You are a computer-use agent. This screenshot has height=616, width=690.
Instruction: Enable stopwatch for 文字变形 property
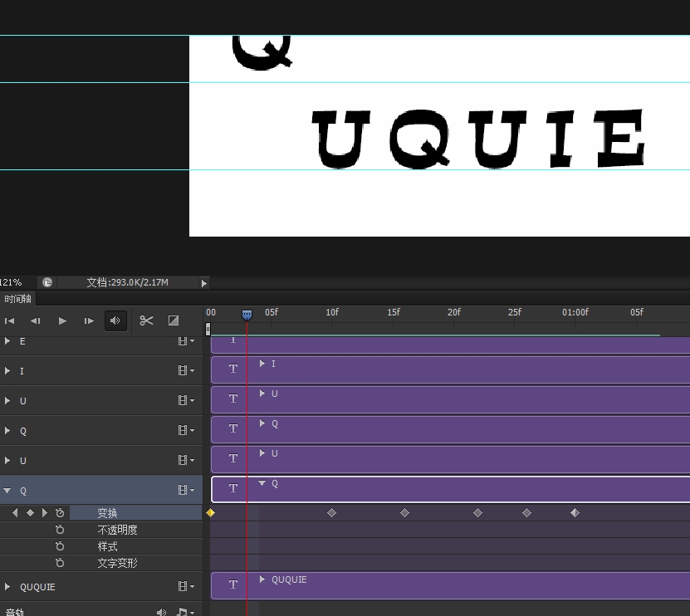click(60, 563)
